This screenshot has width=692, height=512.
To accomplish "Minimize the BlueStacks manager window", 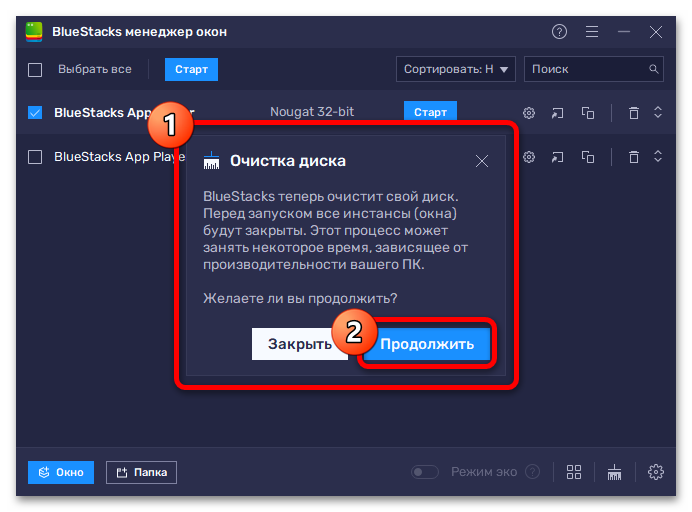I will click(624, 32).
